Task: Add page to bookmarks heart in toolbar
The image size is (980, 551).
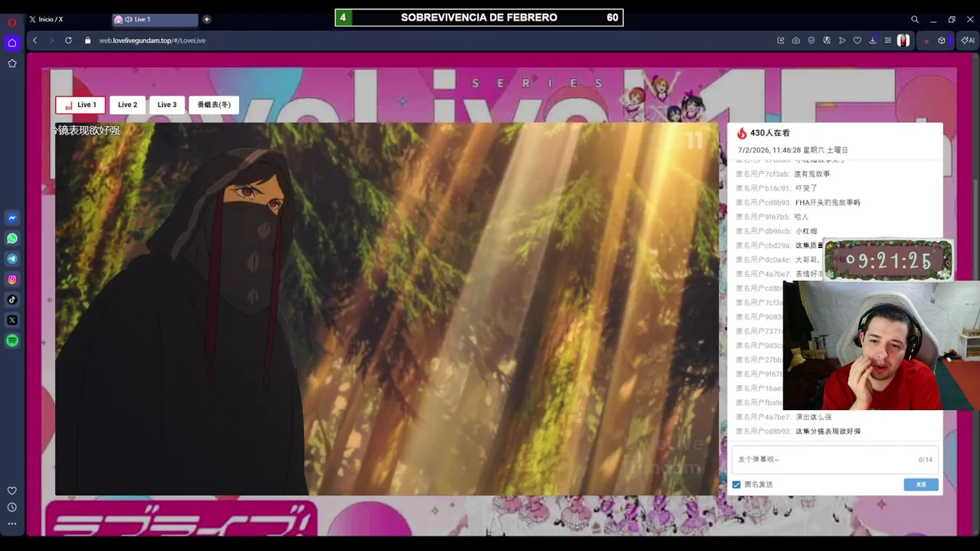Action: tap(857, 41)
